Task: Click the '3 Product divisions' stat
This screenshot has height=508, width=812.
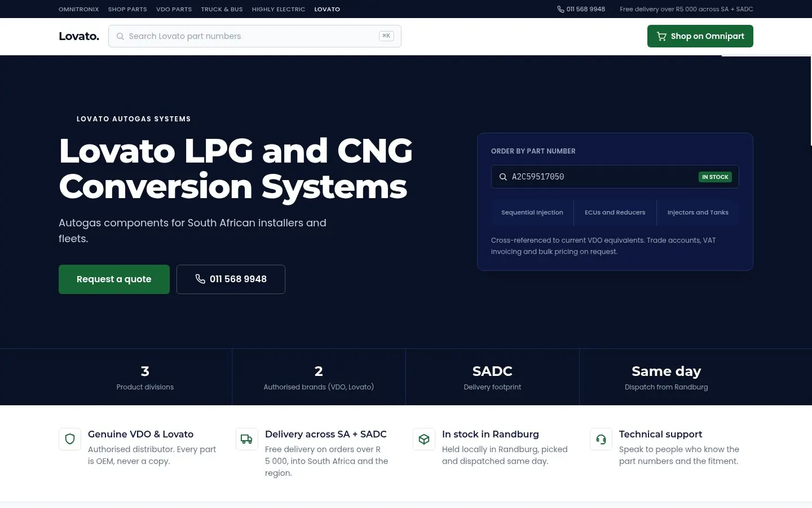Action: click(145, 377)
